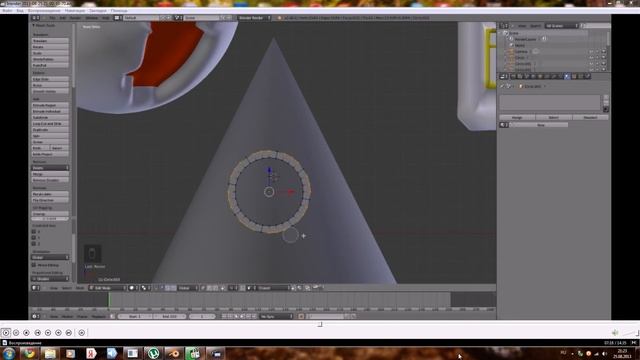Viewport: 640px width, 360px height.
Task: Click the green current-frame marker in timeline
Action: [x=109, y=299]
